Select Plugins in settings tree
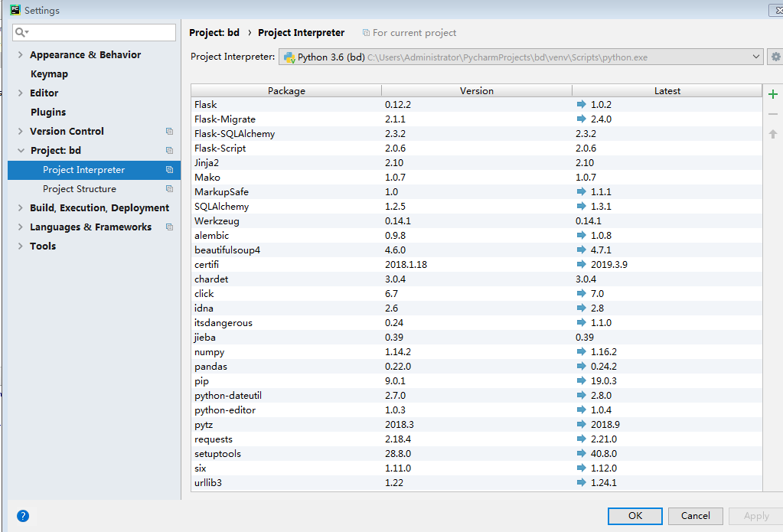 tap(48, 112)
